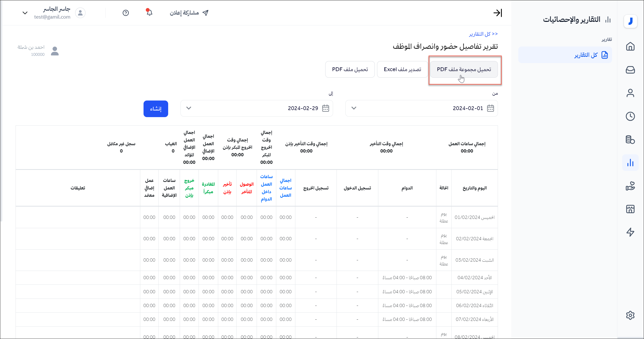This screenshot has height=339, width=644.
Task: Open the Home icon in sidebar
Action: tap(630, 46)
